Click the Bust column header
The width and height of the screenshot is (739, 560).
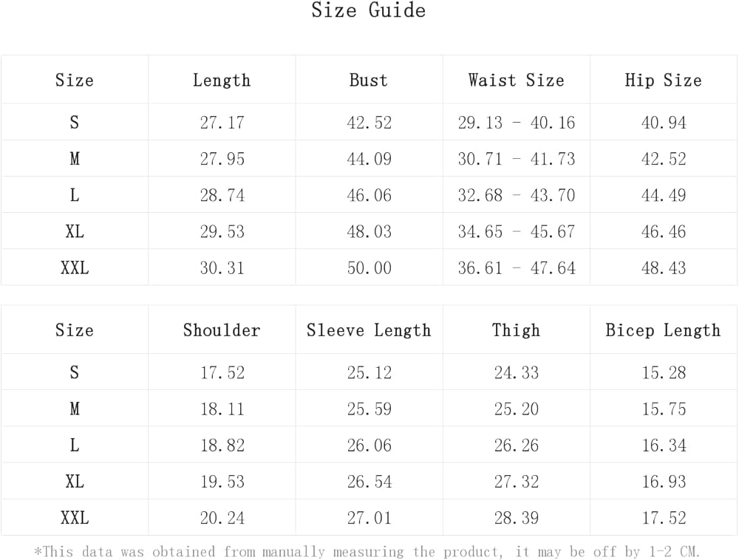tap(369, 81)
